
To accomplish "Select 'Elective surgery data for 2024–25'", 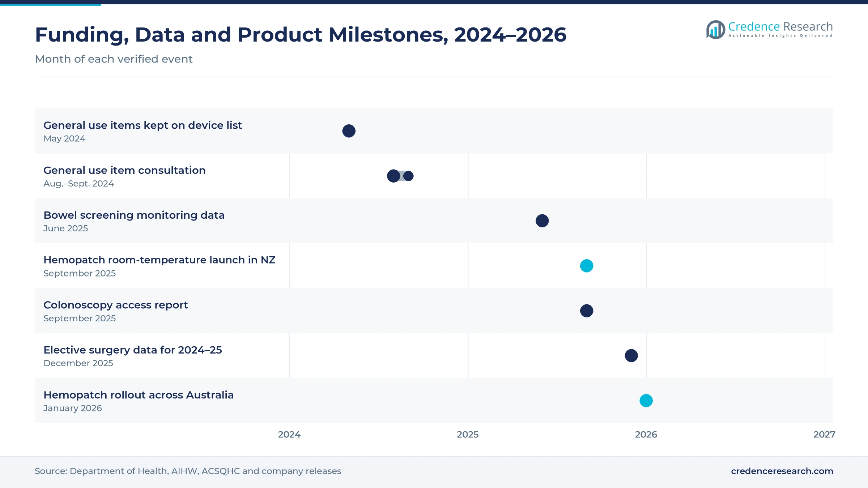I will [x=133, y=350].
